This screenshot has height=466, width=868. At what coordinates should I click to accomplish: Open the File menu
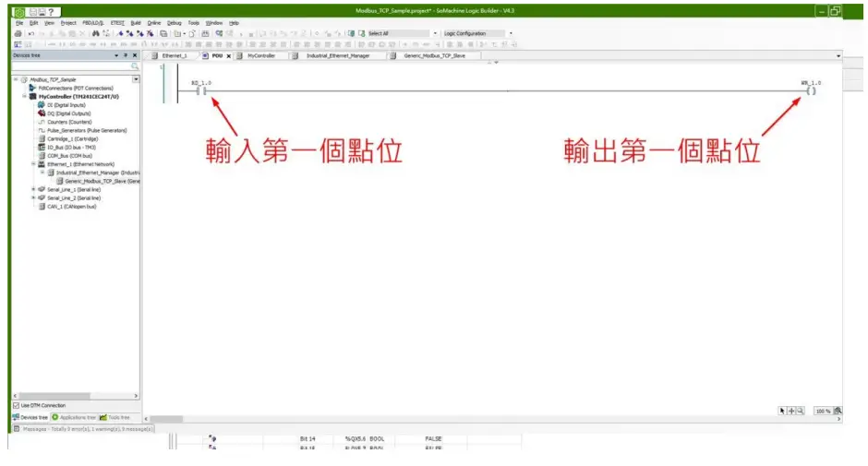(19, 23)
